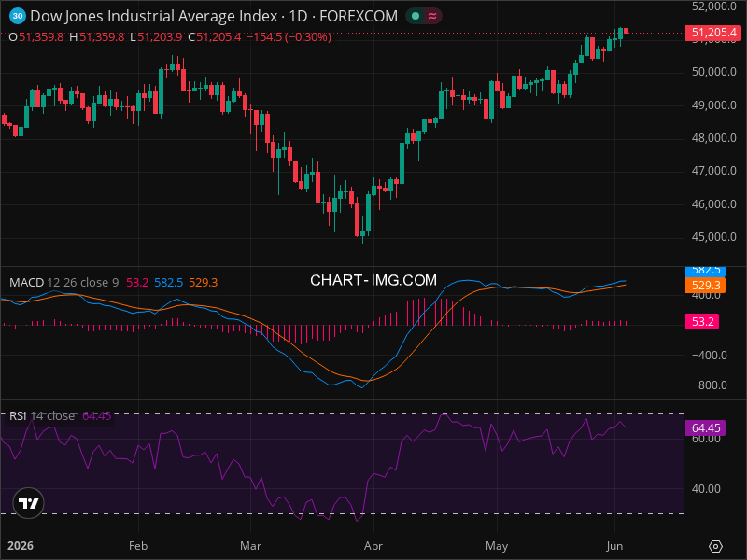Click the change −154.5 (−0.30%) text
This screenshot has width=747, height=560.
(289, 36)
